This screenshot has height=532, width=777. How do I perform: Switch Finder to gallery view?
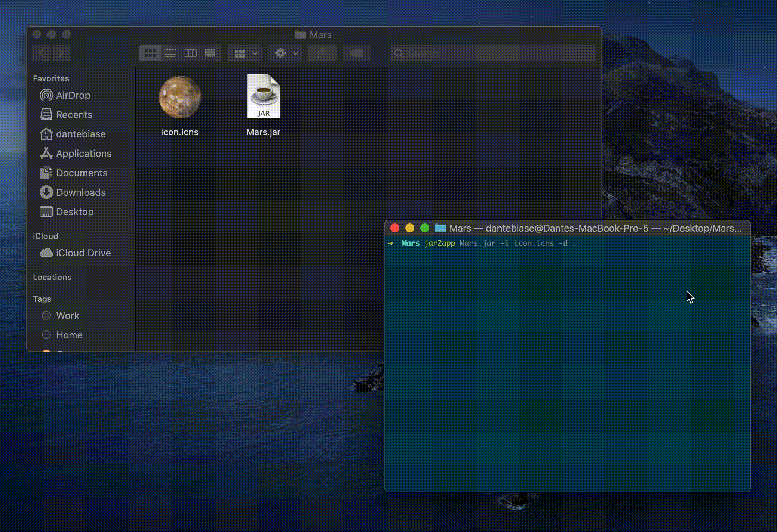pyautogui.click(x=210, y=53)
